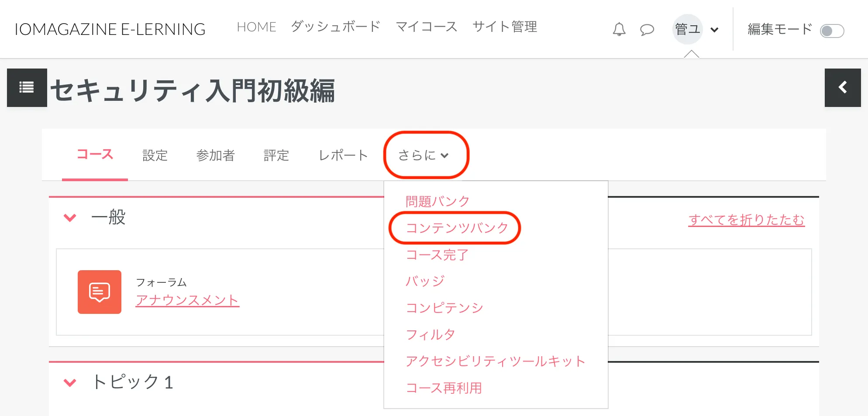The image size is (868, 416).
Task: Open the course index drawer icon
Action: tap(27, 88)
